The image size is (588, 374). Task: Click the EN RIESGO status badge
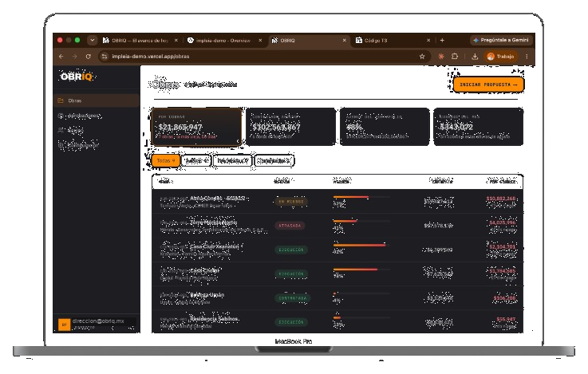(291, 202)
